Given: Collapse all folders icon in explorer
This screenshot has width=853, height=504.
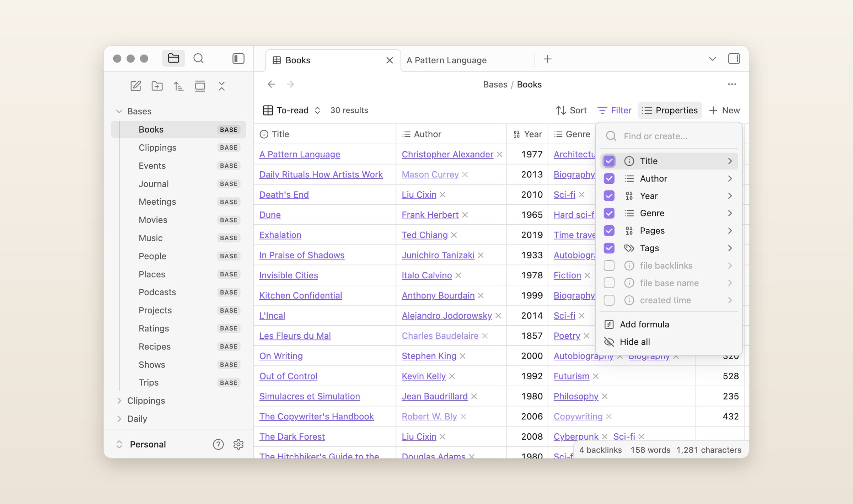Looking at the screenshot, I should [222, 86].
